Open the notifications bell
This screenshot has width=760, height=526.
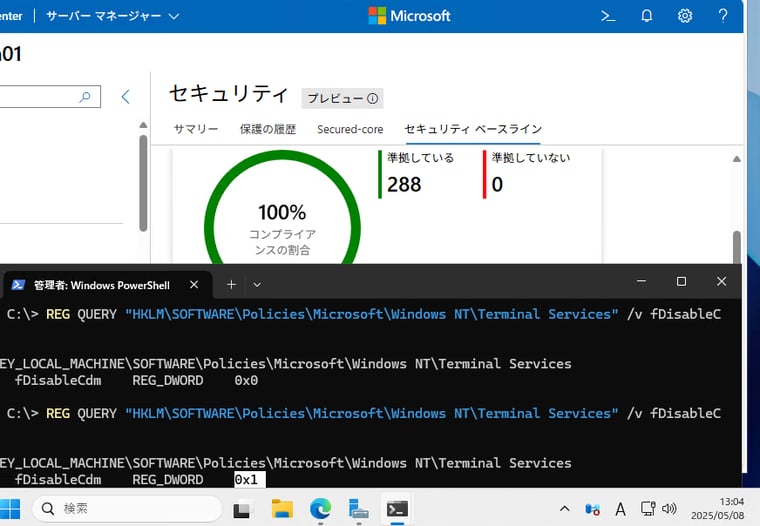coord(647,16)
